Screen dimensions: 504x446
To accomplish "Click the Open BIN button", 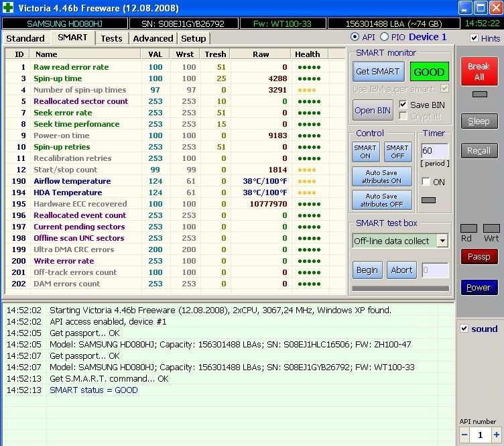I will tap(373, 110).
